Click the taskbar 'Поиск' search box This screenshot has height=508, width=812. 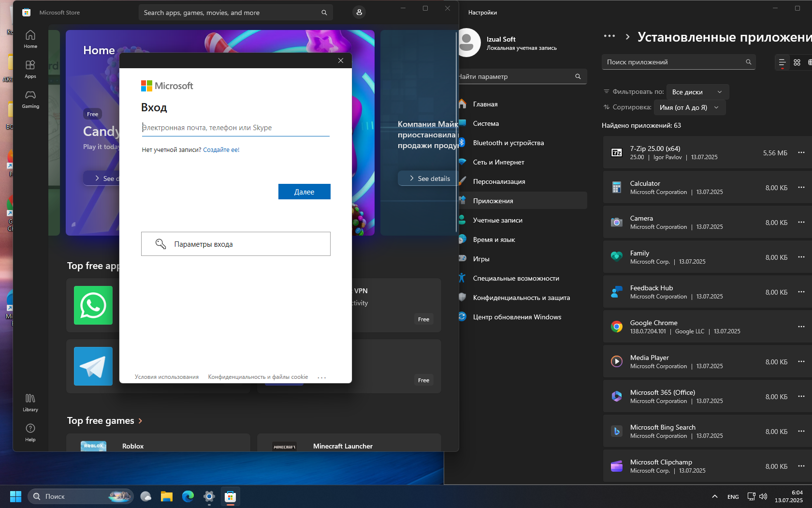click(81, 496)
